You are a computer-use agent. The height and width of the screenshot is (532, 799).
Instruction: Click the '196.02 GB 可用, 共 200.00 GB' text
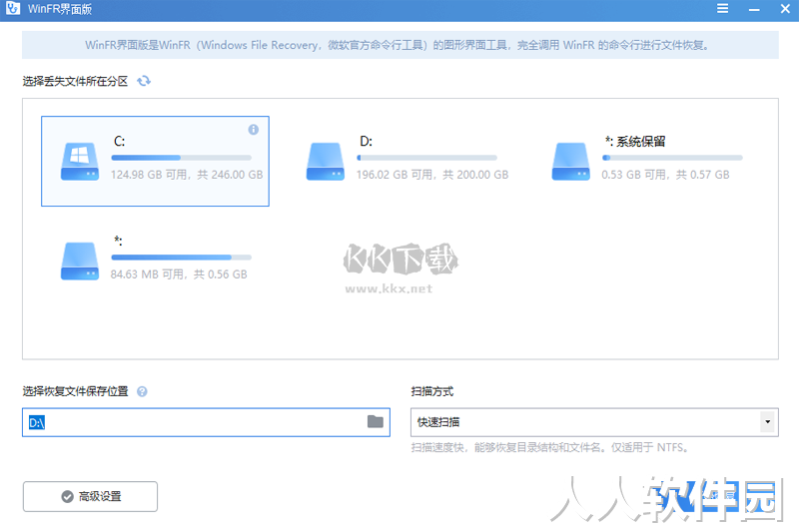click(432, 175)
